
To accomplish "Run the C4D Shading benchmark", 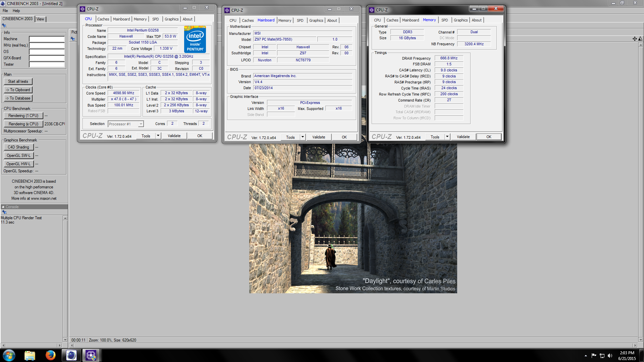I will click(x=18, y=147).
